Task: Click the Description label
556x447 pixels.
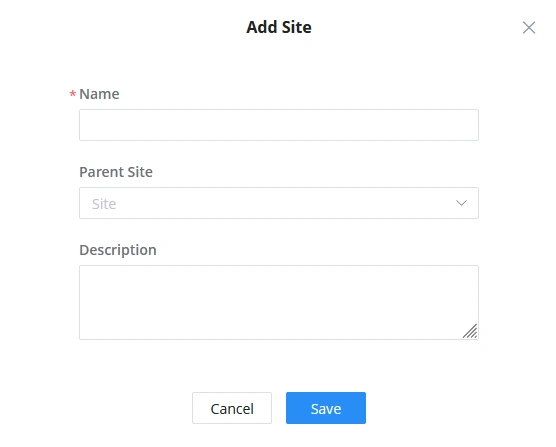Action: pyautogui.click(x=118, y=250)
